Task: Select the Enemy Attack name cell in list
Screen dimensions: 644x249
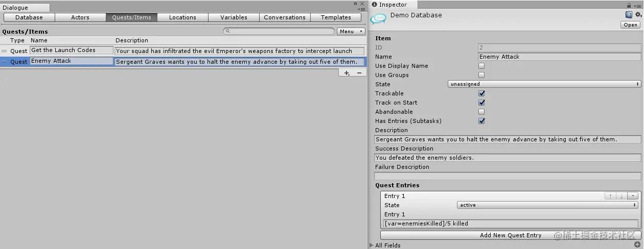Action: [72, 61]
